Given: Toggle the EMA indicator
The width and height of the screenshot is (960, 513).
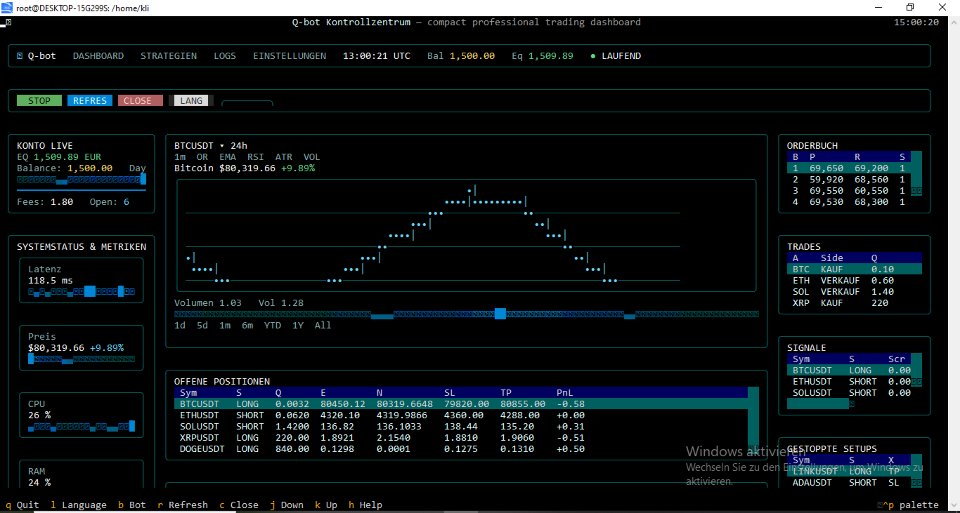Looking at the screenshot, I should tap(228, 157).
